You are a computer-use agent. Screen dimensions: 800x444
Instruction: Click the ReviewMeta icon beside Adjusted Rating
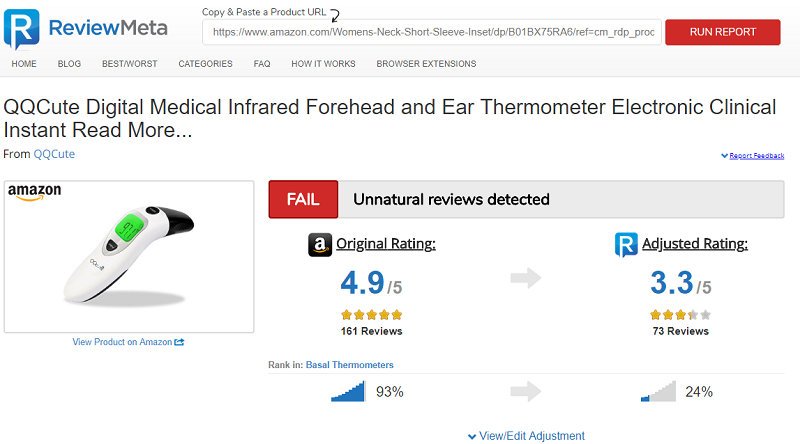626,244
